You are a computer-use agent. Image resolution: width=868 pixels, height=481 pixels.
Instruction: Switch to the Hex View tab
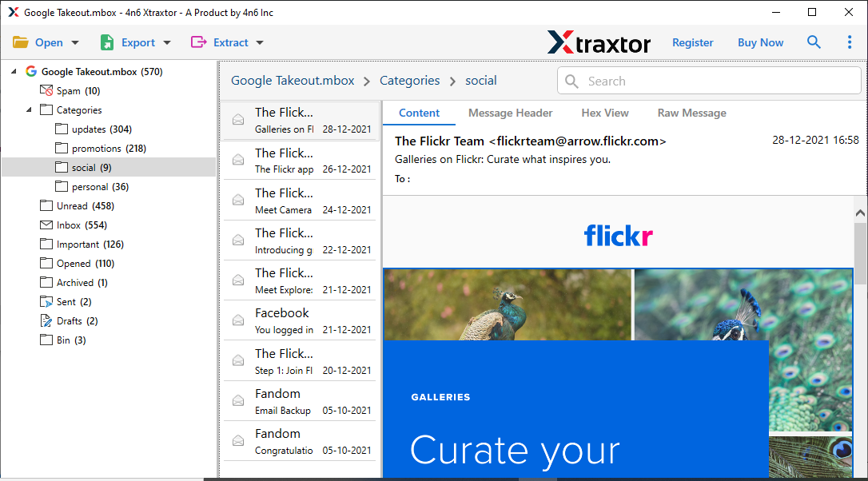(x=604, y=113)
